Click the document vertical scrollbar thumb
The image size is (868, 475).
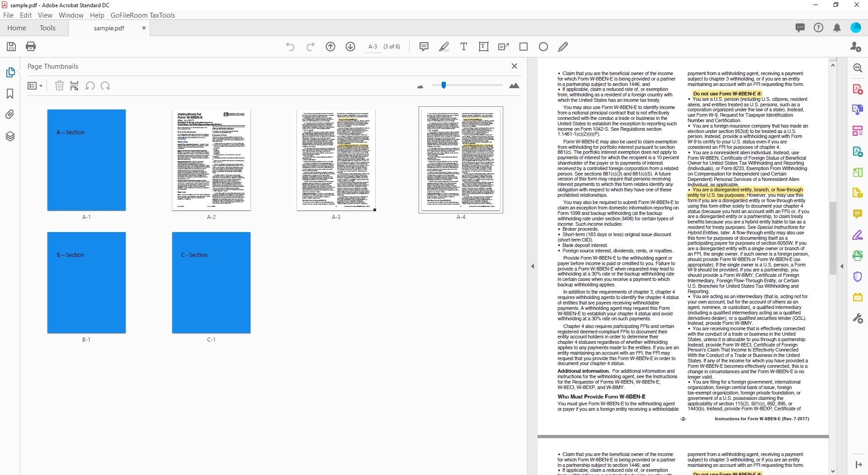833,238
